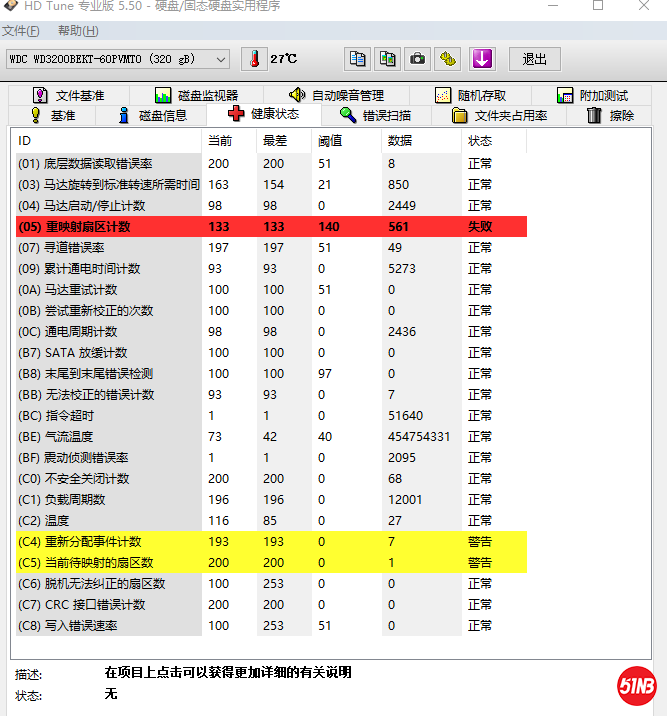The height and width of the screenshot is (716, 667).
Task: Open the 帮助(H) menu
Action: pyautogui.click(x=77, y=31)
